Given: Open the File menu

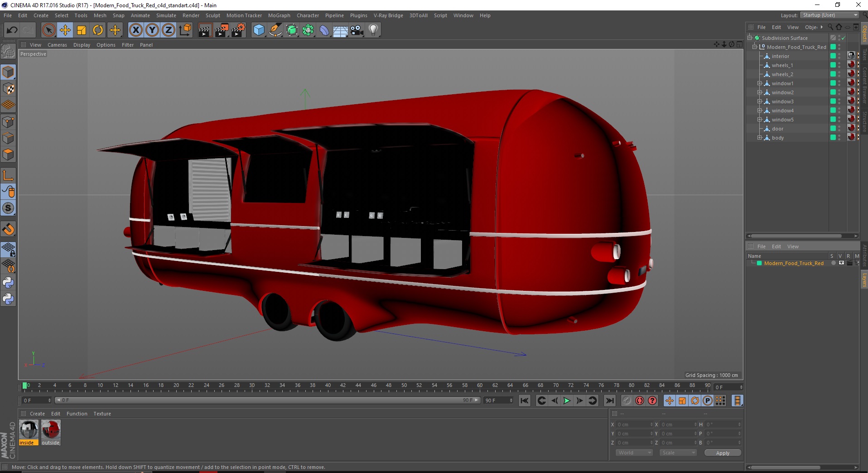Looking at the screenshot, I should 8,15.
